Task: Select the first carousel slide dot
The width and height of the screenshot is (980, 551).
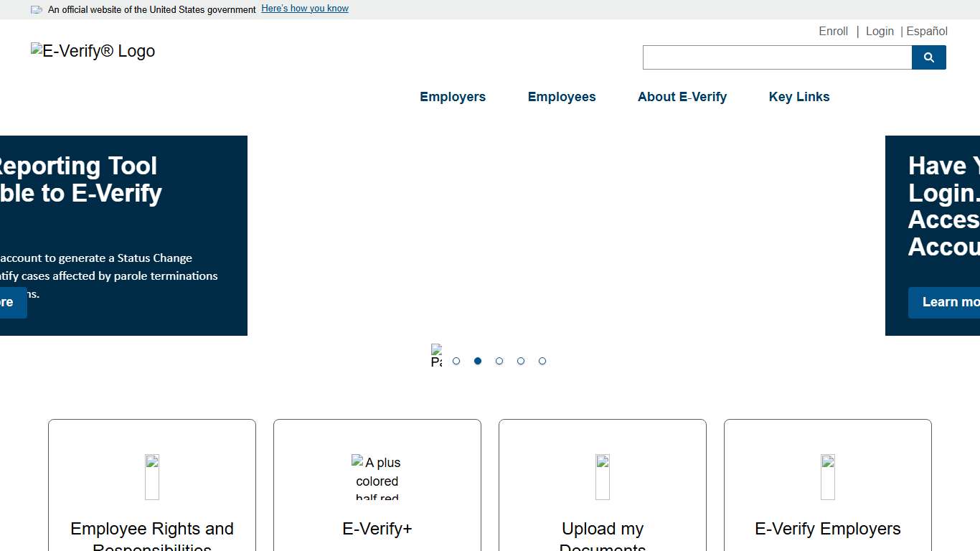Action: click(x=456, y=361)
